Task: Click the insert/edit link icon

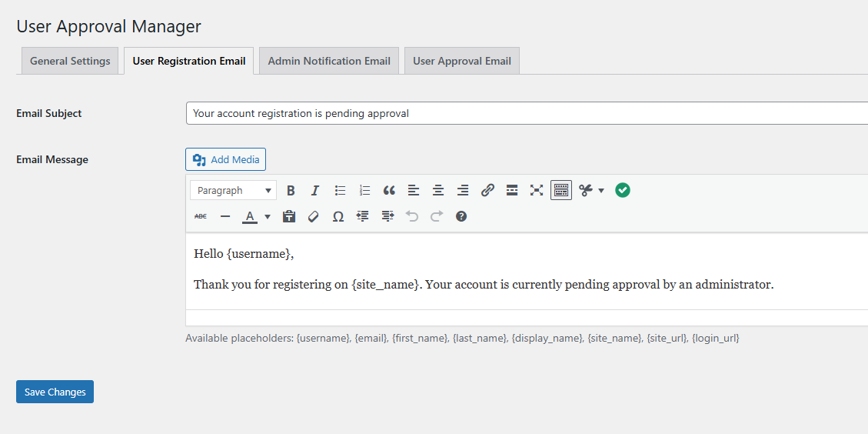Action: (487, 190)
